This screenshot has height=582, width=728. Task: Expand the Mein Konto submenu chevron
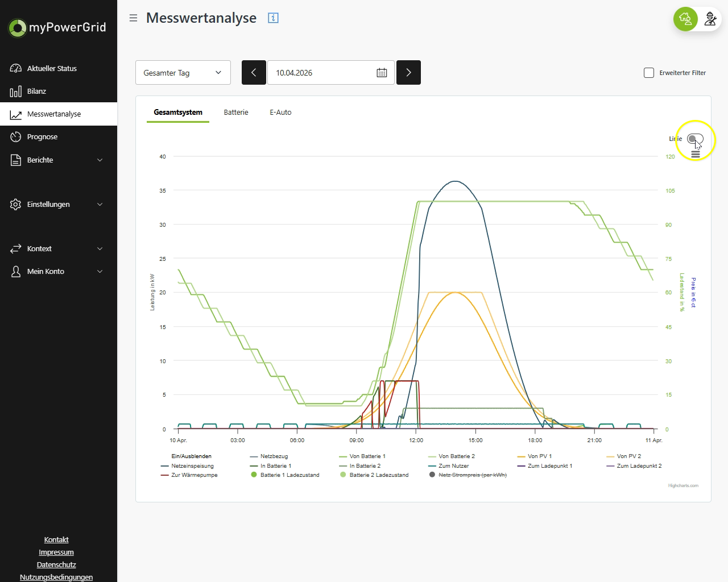(100, 272)
